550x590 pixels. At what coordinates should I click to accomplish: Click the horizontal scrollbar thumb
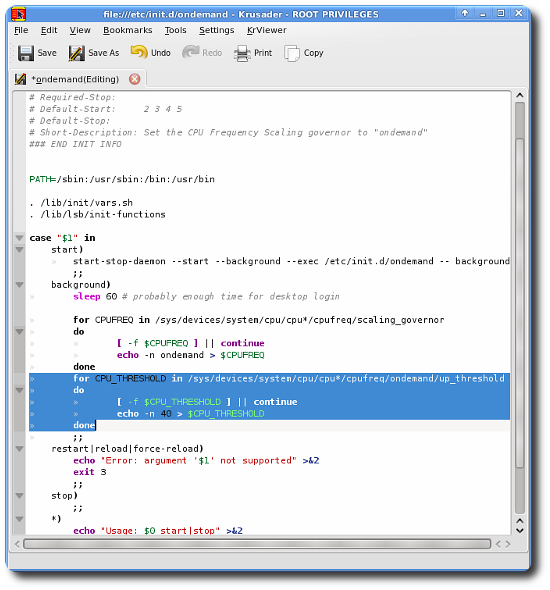click(x=257, y=544)
